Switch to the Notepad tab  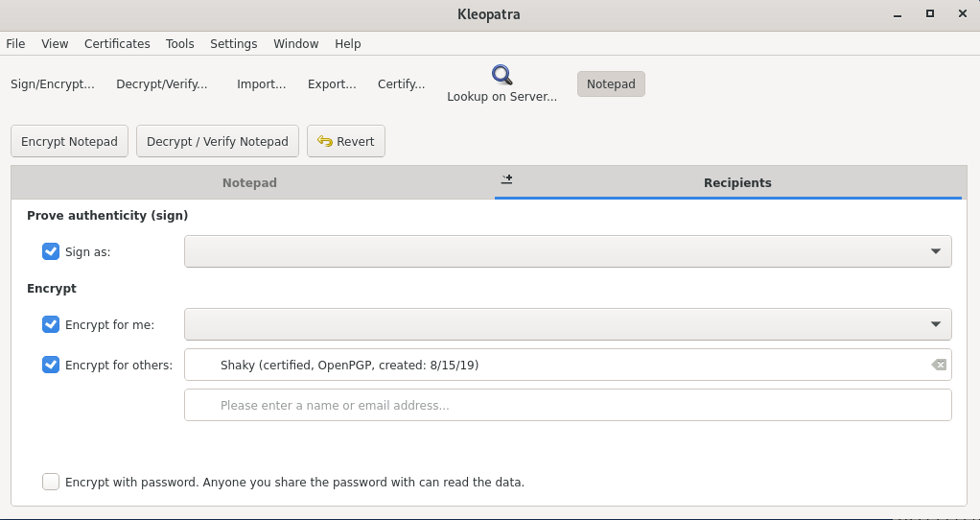coord(249,182)
